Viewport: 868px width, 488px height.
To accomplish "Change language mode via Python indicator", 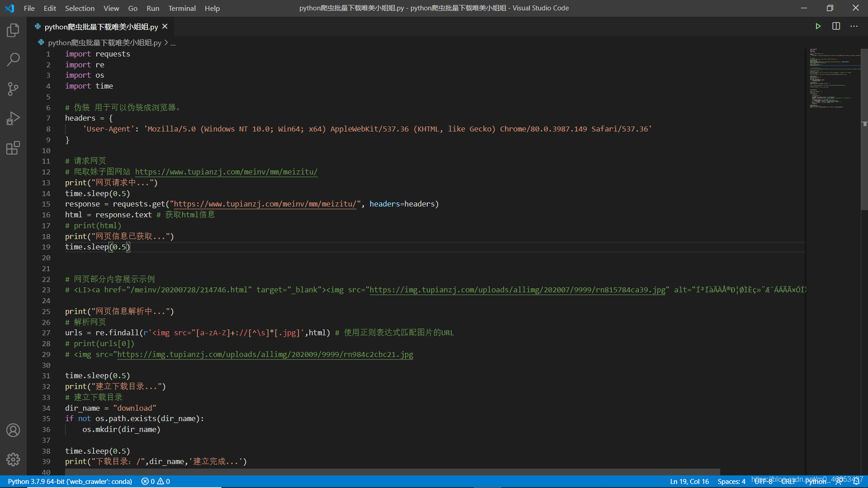I will pos(815,481).
